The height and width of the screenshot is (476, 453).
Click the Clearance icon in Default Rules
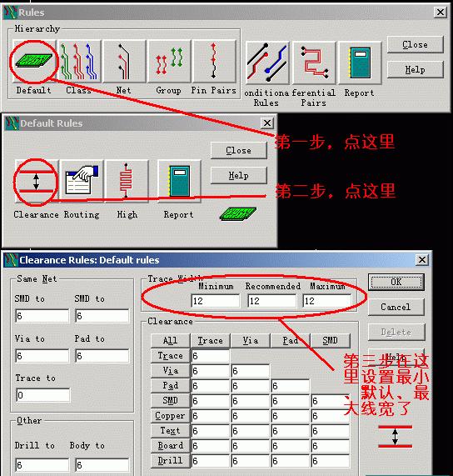tap(37, 181)
